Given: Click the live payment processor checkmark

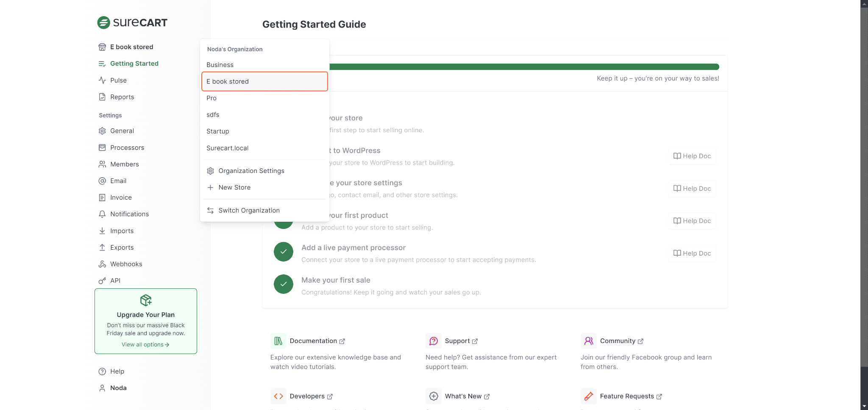Looking at the screenshot, I should tap(284, 252).
